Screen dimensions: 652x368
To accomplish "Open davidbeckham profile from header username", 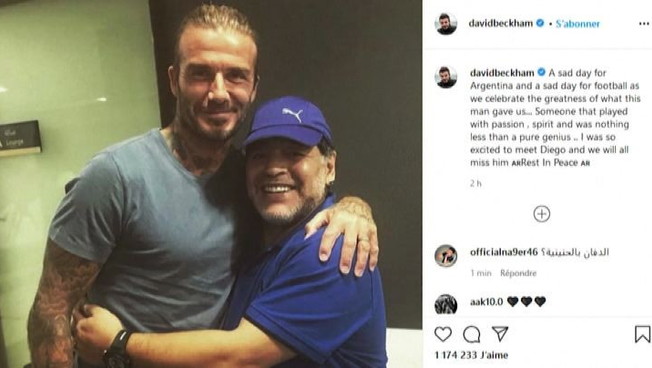I will [x=501, y=23].
